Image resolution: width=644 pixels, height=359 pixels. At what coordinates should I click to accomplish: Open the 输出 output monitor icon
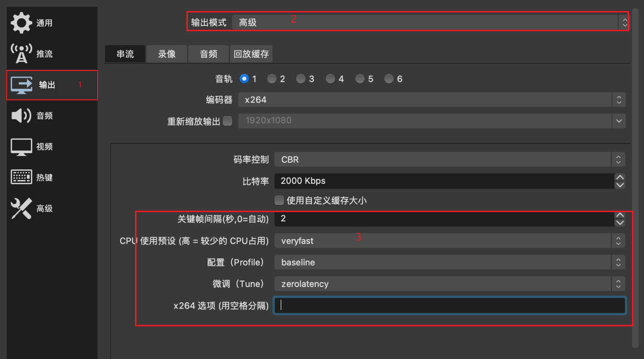(x=22, y=85)
